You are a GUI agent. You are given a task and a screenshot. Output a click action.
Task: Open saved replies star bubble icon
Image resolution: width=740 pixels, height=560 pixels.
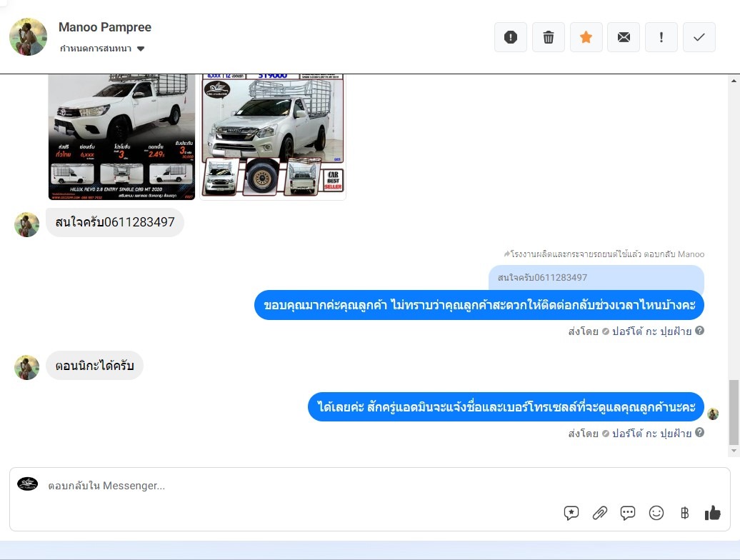click(x=571, y=513)
